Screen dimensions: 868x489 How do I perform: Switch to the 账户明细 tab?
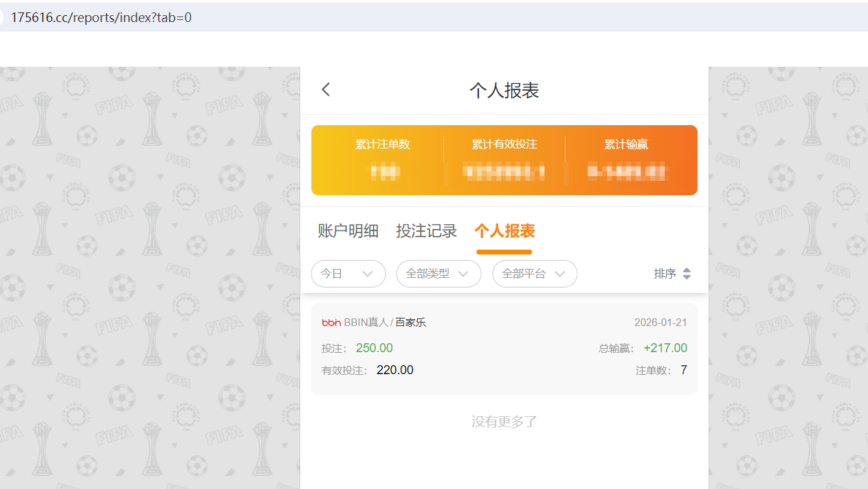[348, 231]
